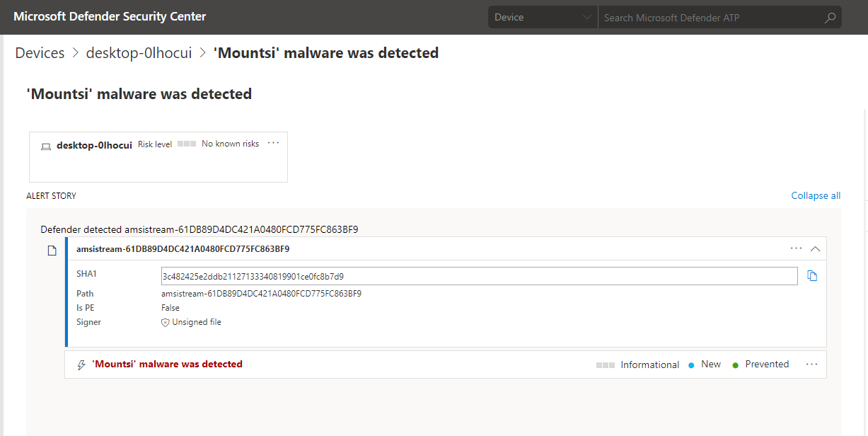This screenshot has width=868, height=436.
Task: Open the 'Mountsi' malware was detected alert link
Action: click(x=168, y=364)
